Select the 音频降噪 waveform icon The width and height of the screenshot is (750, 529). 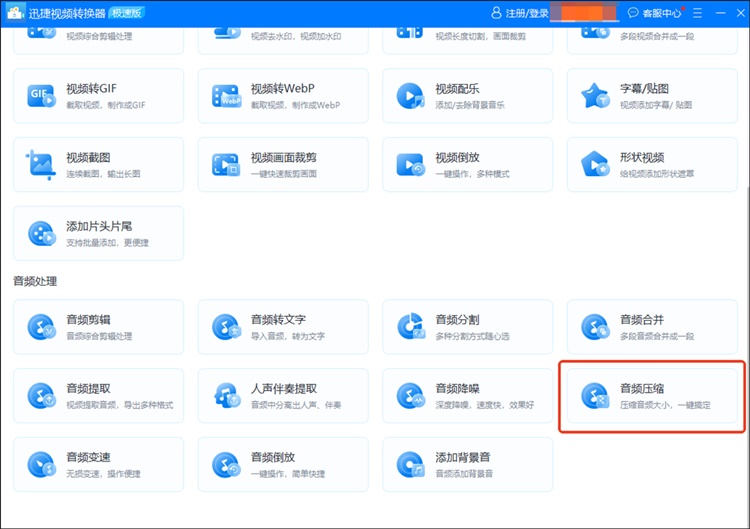click(x=411, y=396)
